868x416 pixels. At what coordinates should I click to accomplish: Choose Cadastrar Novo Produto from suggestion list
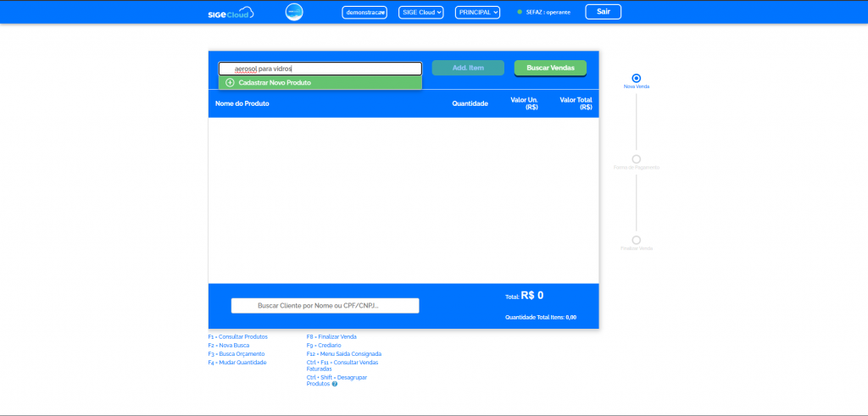tap(275, 83)
